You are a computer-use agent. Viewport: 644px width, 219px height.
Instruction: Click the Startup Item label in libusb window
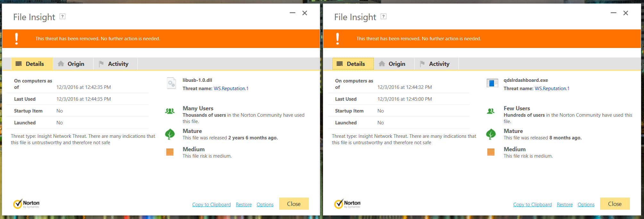click(x=28, y=111)
